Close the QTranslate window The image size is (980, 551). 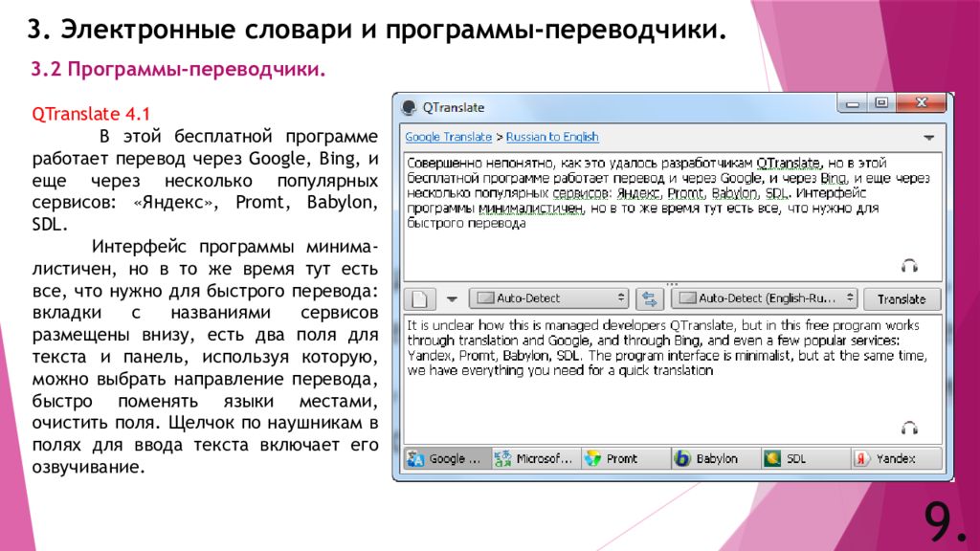(x=922, y=103)
